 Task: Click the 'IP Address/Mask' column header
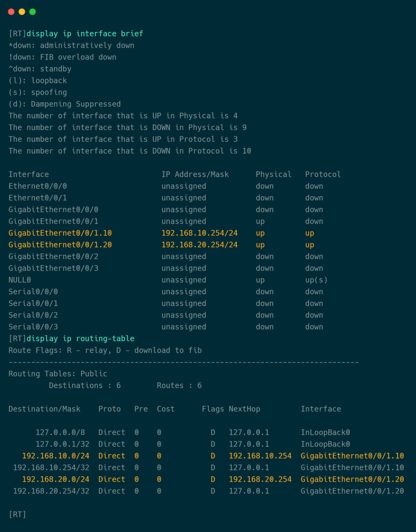[x=195, y=174]
